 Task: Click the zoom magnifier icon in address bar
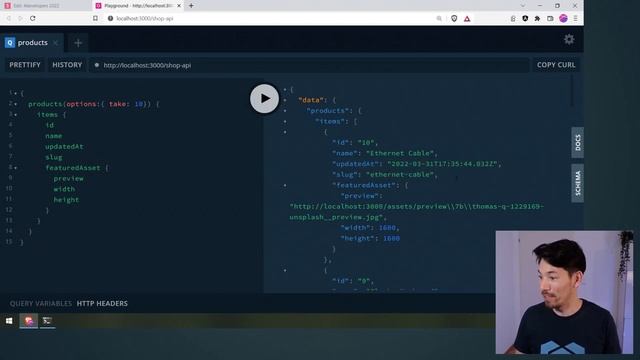(439, 18)
